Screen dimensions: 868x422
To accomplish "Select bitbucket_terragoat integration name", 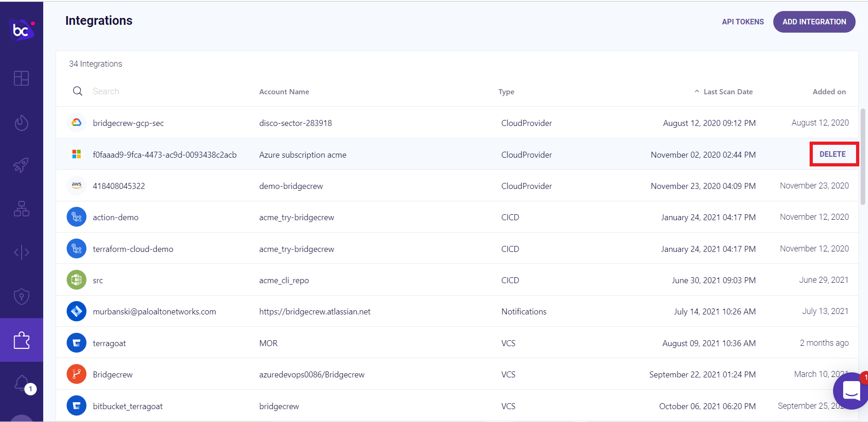I will [x=127, y=406].
